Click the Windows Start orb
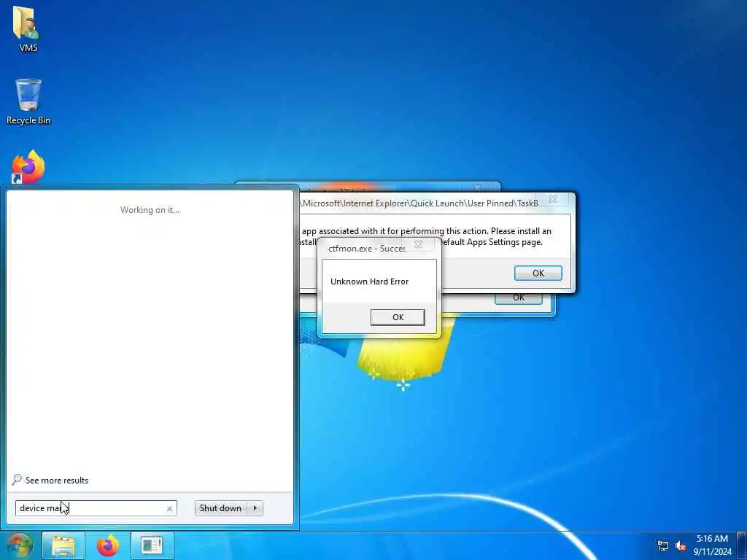747x560 pixels. pyautogui.click(x=19, y=545)
